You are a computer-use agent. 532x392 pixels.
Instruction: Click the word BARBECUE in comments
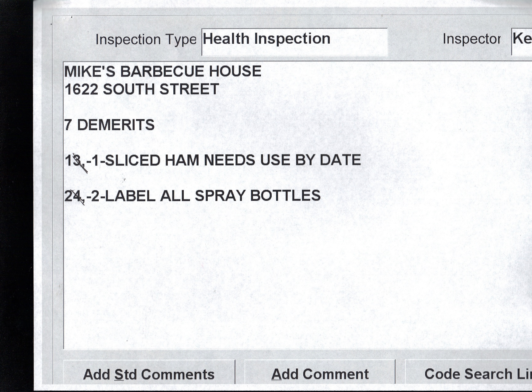coord(162,71)
